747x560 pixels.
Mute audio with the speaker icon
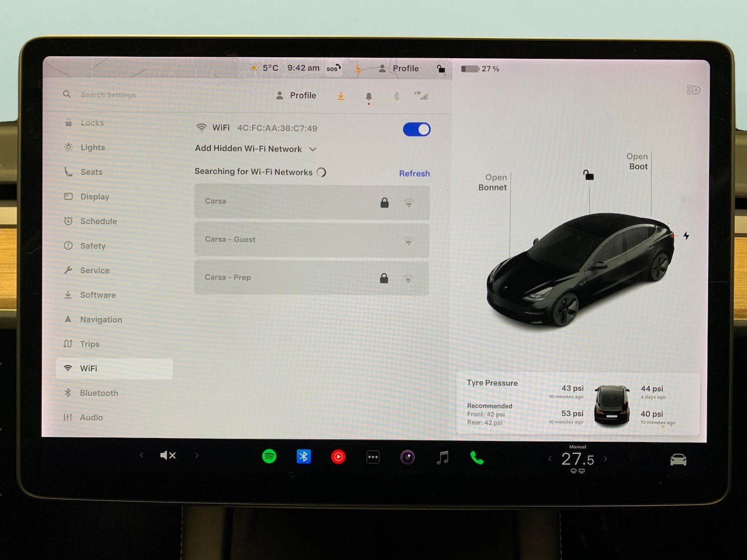pyautogui.click(x=168, y=455)
